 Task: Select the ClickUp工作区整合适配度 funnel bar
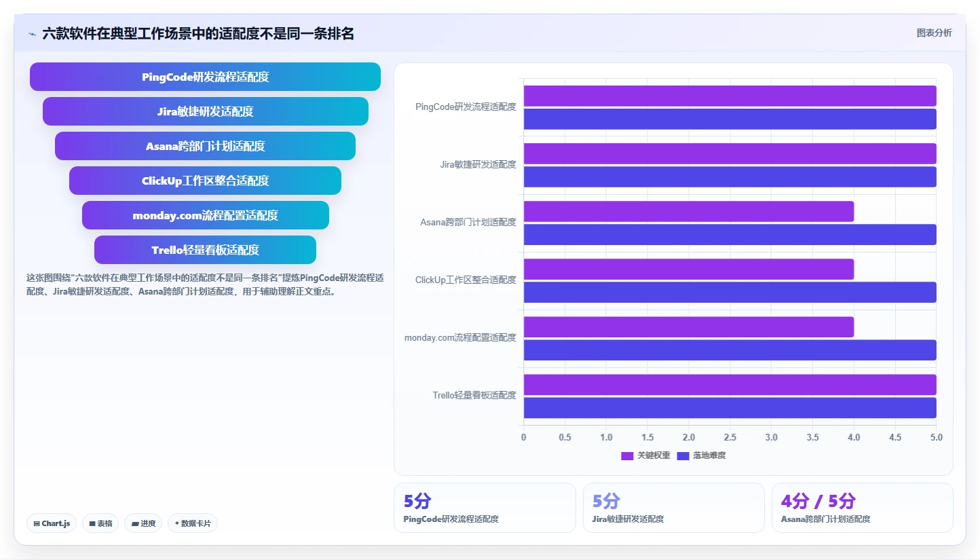click(205, 181)
